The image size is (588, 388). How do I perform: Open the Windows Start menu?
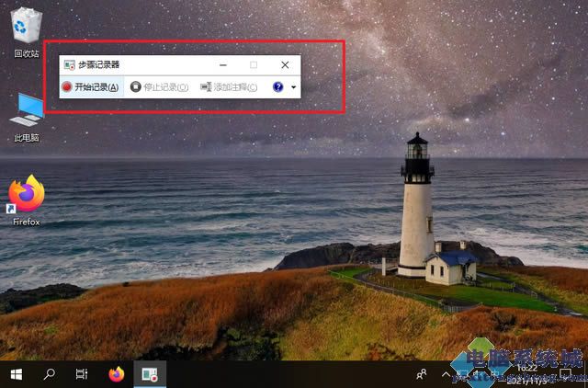pos(17,374)
